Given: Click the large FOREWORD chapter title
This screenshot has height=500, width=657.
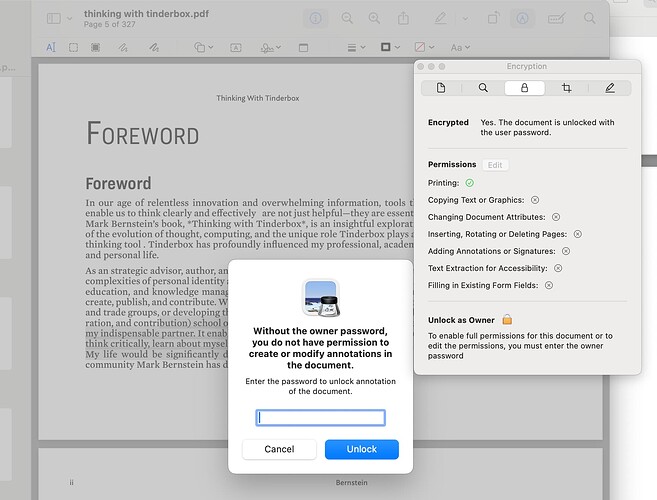Looking at the screenshot, I should point(142,134).
